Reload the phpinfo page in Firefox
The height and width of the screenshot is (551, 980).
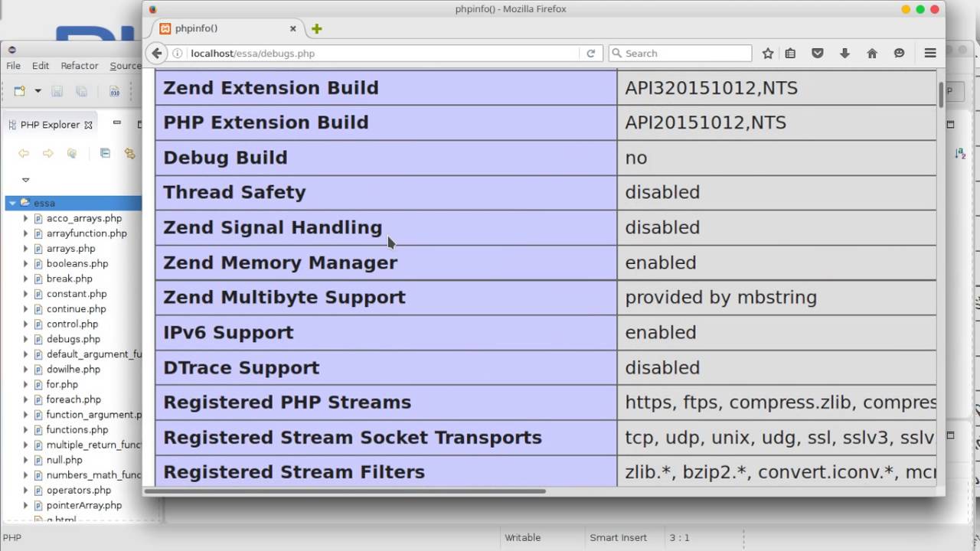[590, 54]
